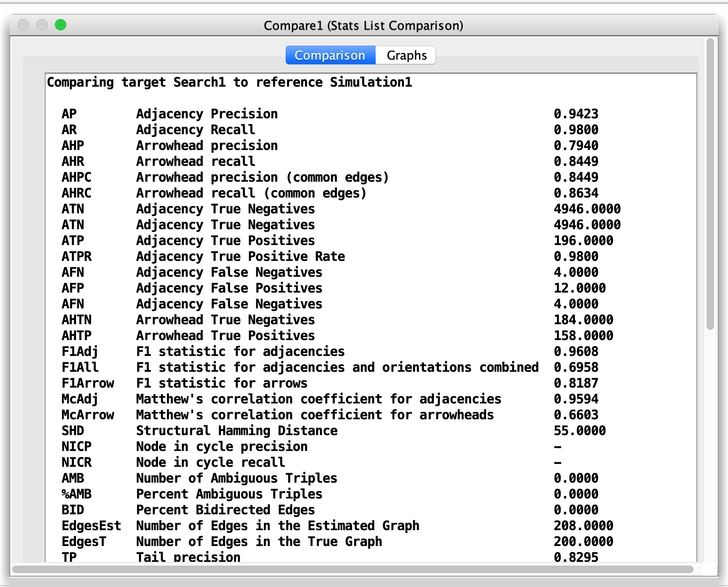Screen dimensions: 728x587
Task: Select the Adjacency Precision value 0.9423
Action: [577, 114]
